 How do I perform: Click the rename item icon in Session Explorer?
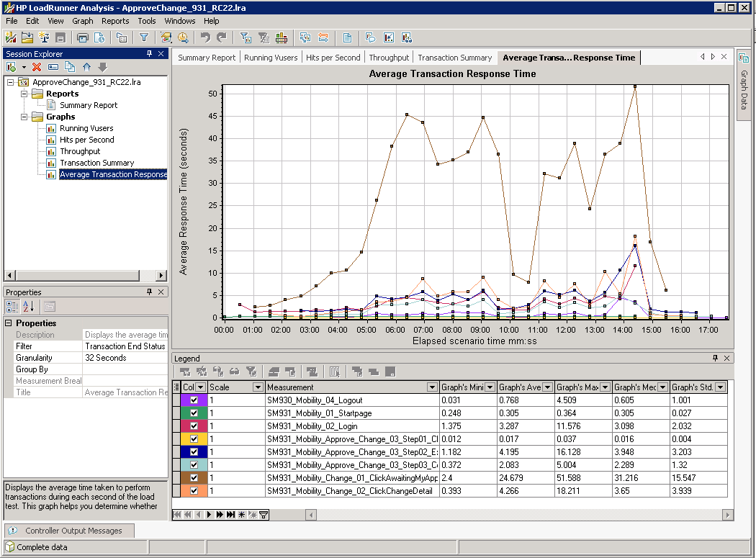pyautogui.click(x=53, y=67)
